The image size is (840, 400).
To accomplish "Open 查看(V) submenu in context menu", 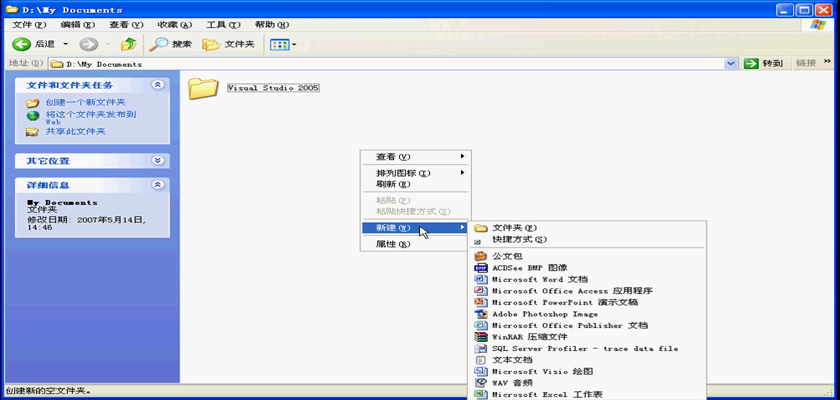I will (x=415, y=157).
